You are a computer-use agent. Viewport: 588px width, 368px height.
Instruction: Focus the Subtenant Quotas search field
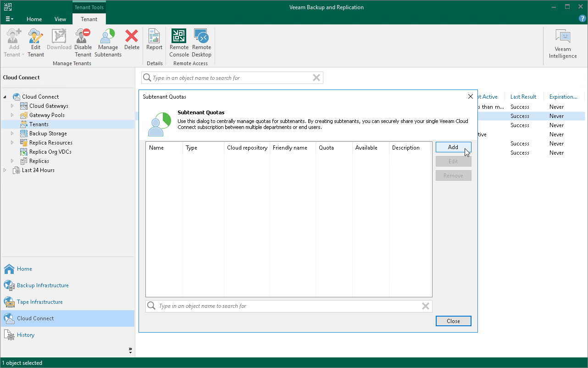(x=289, y=306)
